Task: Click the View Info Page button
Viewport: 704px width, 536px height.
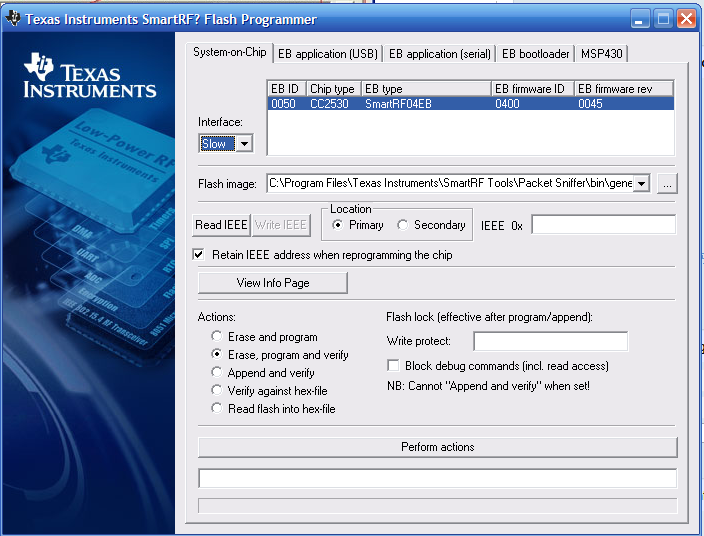Action: [273, 283]
